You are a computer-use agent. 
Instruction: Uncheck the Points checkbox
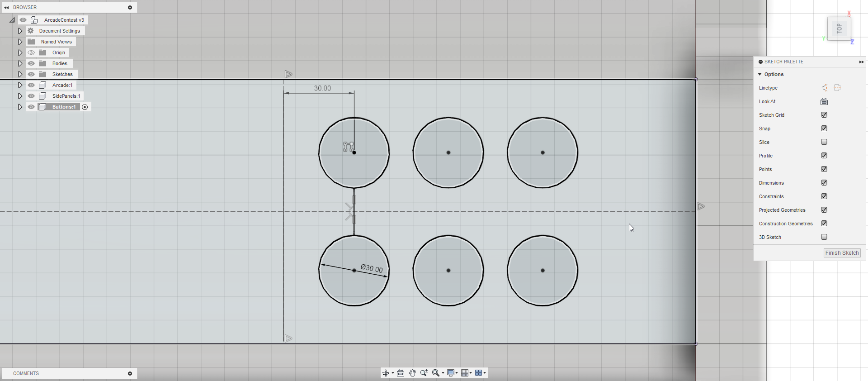click(824, 169)
